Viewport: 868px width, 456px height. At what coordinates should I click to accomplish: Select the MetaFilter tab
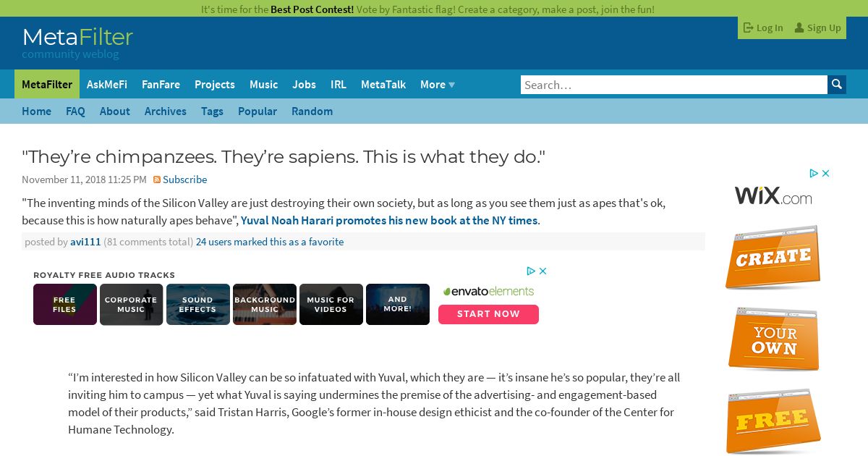[x=47, y=85]
